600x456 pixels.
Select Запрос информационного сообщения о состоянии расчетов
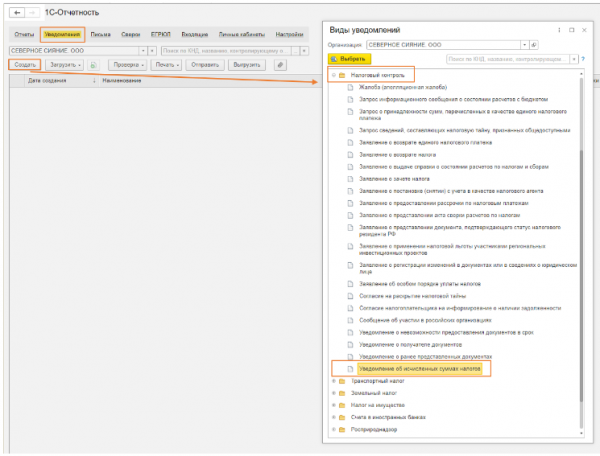(x=453, y=99)
